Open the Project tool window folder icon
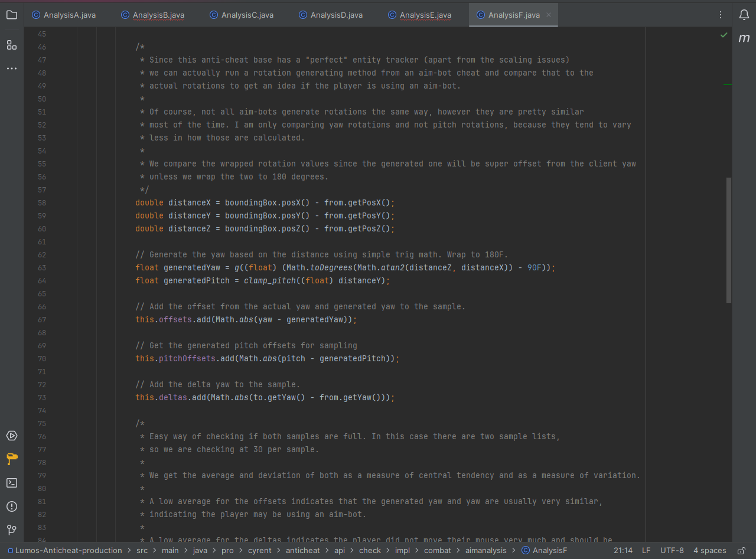 tap(12, 15)
